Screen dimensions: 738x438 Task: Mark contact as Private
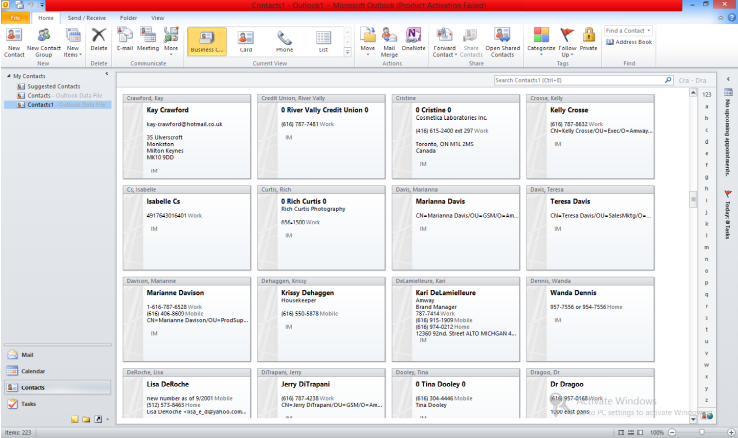(x=588, y=40)
